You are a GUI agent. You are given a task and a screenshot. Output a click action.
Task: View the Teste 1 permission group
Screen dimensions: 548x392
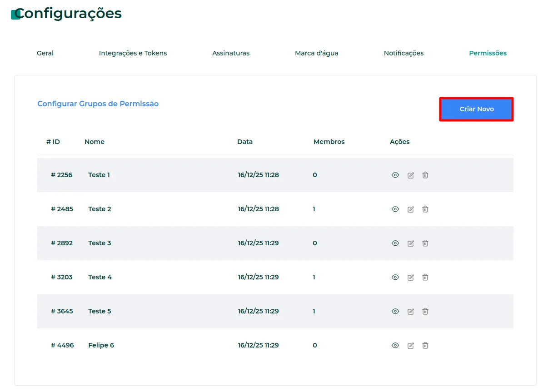coord(395,175)
